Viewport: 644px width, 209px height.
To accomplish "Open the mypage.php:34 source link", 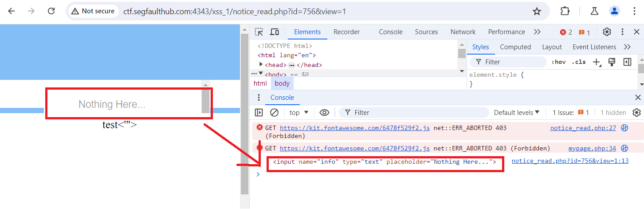I will click(593, 148).
